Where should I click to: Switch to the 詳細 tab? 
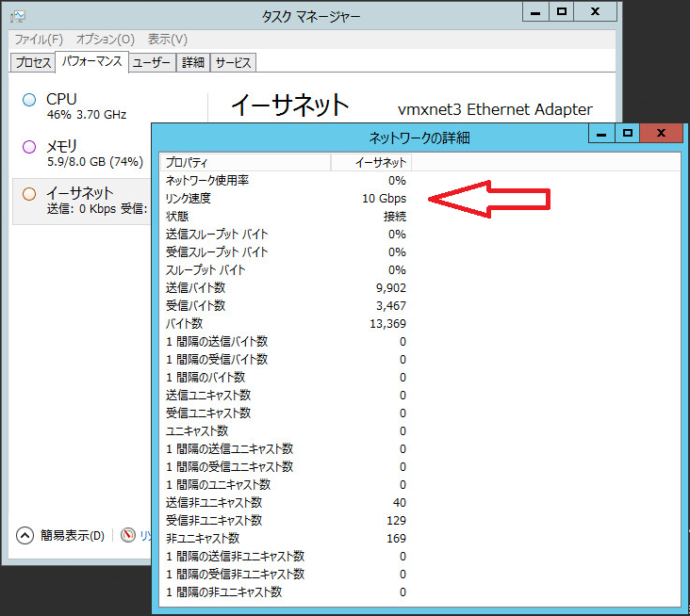(193, 62)
